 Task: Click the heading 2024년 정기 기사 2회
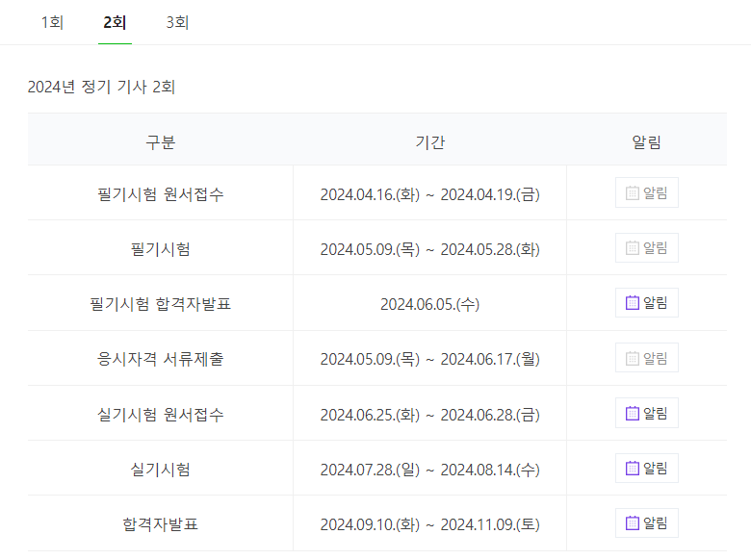point(101,88)
